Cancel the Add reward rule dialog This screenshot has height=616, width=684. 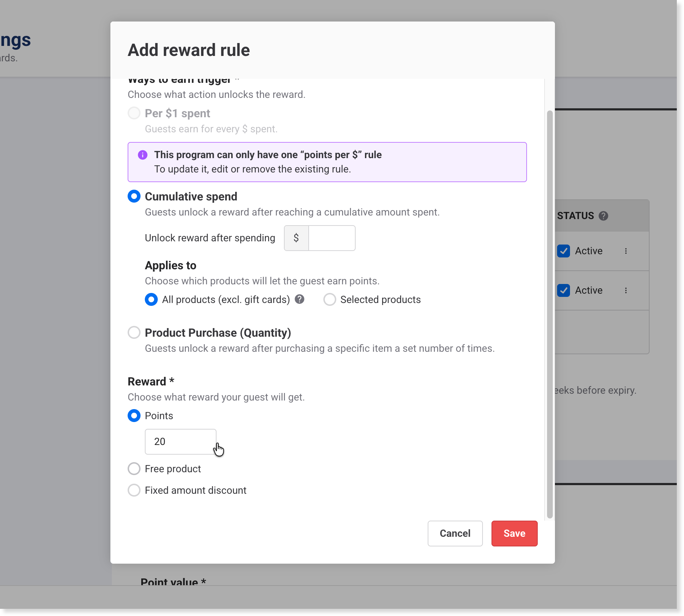pos(455,534)
